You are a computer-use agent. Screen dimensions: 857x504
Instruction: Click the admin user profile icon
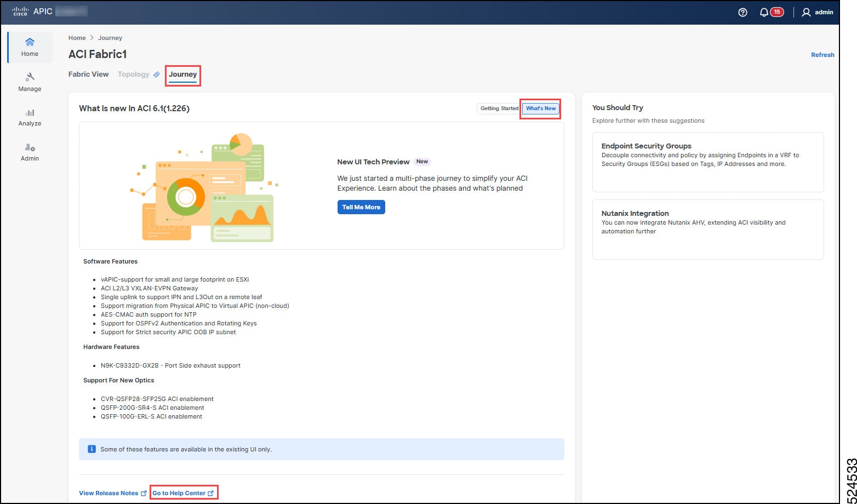[x=806, y=12]
